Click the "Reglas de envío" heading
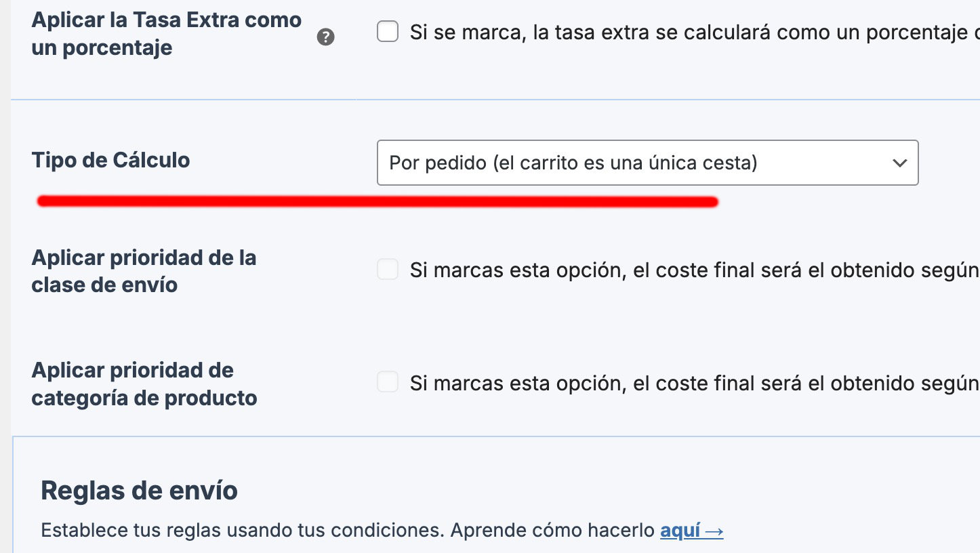Screen dimensions: 980x553 [x=139, y=490]
